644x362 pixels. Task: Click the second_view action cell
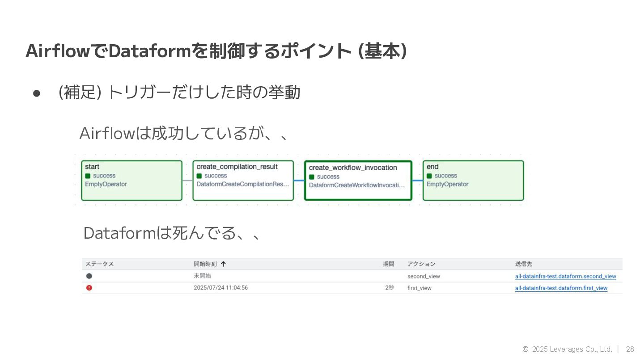(x=424, y=276)
